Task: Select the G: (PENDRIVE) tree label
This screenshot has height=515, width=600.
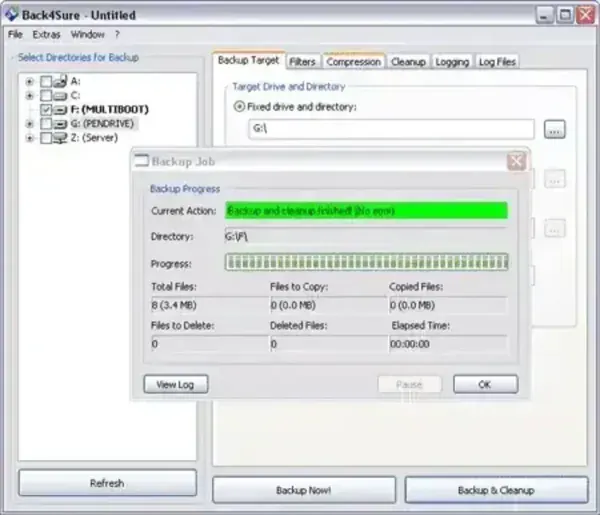Action: (x=102, y=124)
